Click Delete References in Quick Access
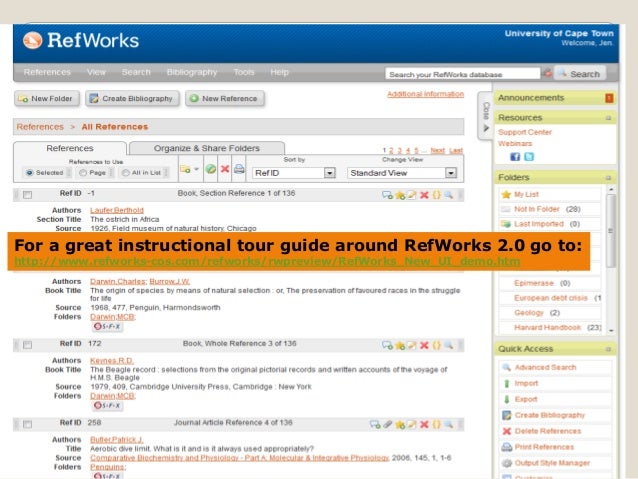 [x=548, y=431]
